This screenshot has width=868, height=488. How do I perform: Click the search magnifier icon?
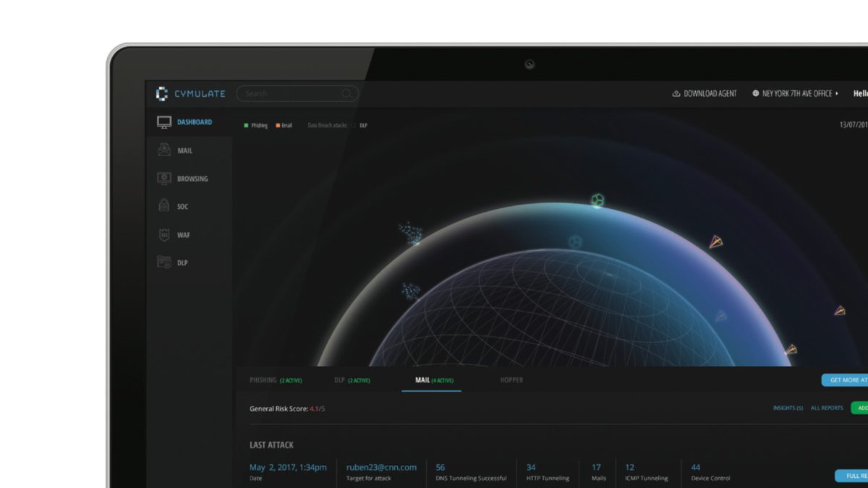pyautogui.click(x=346, y=93)
